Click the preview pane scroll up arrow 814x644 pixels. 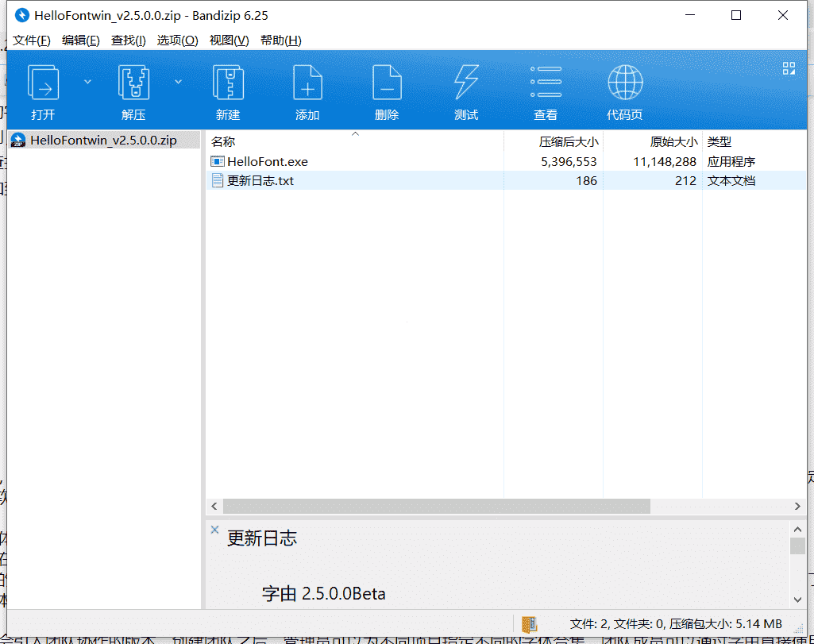click(797, 530)
